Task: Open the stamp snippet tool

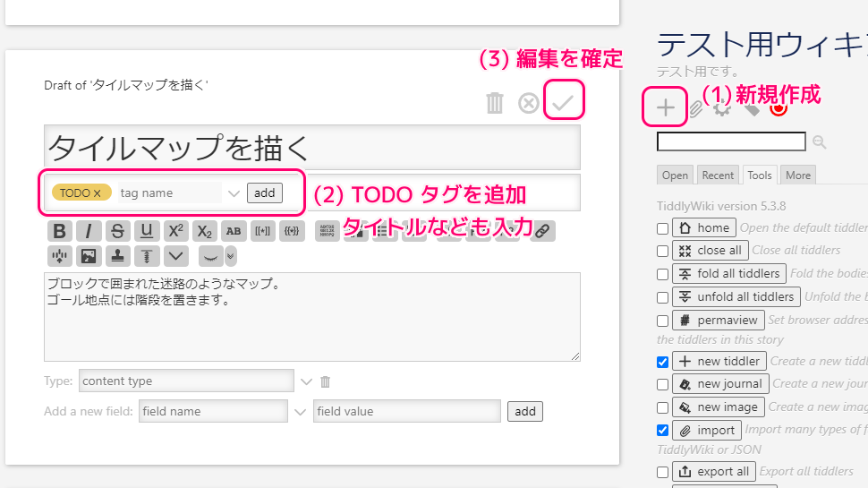Action: point(117,256)
